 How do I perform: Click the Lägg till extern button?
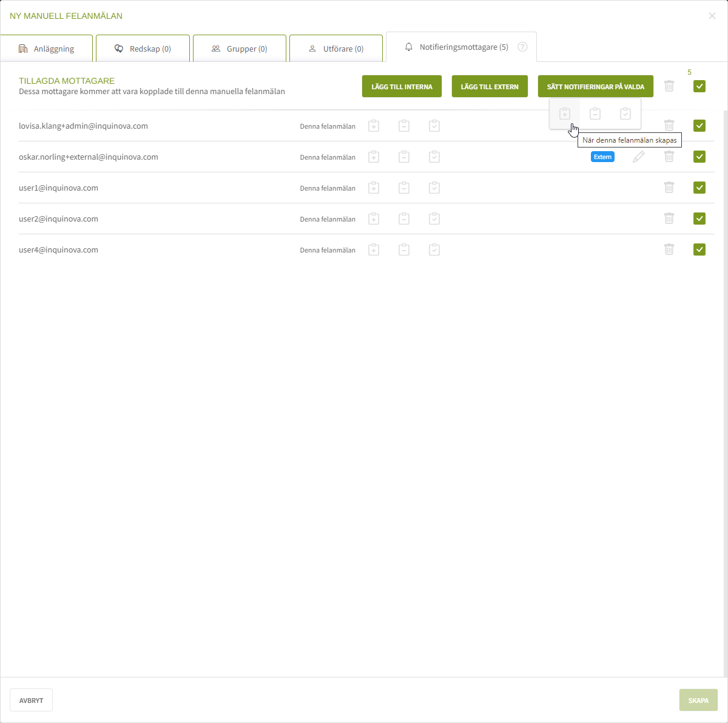tap(490, 86)
